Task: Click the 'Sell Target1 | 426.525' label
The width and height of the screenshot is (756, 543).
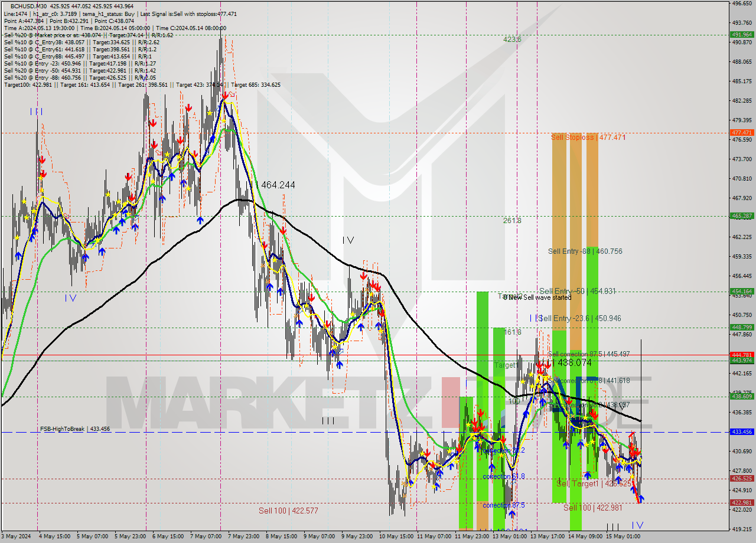Action: 594,483
